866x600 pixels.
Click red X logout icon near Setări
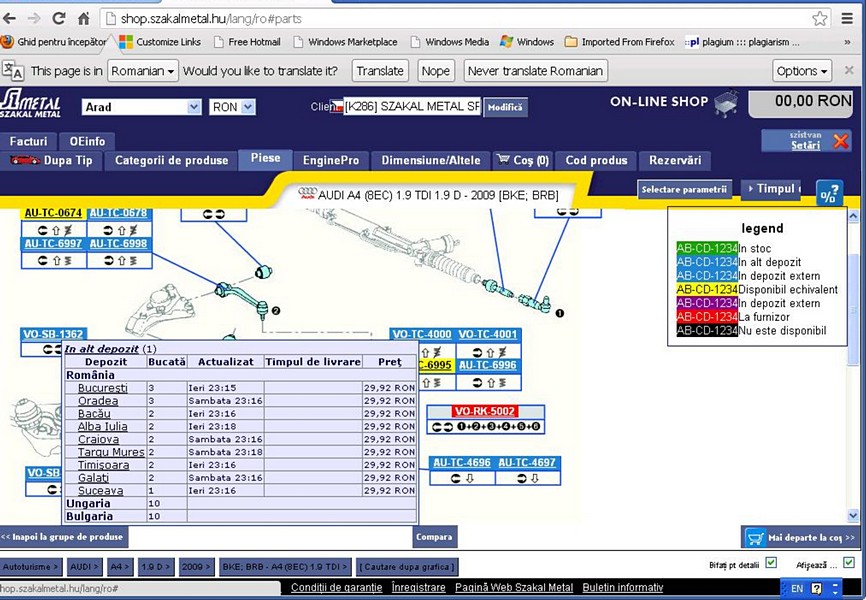point(841,141)
